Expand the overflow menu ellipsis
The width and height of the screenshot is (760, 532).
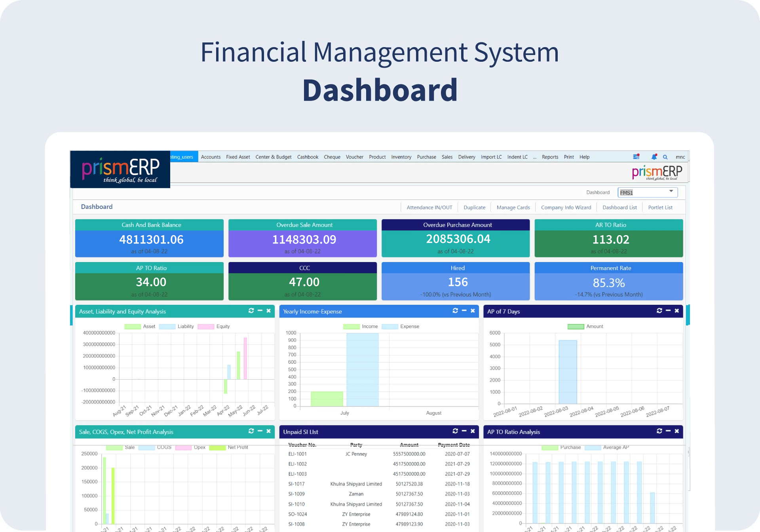[535, 157]
